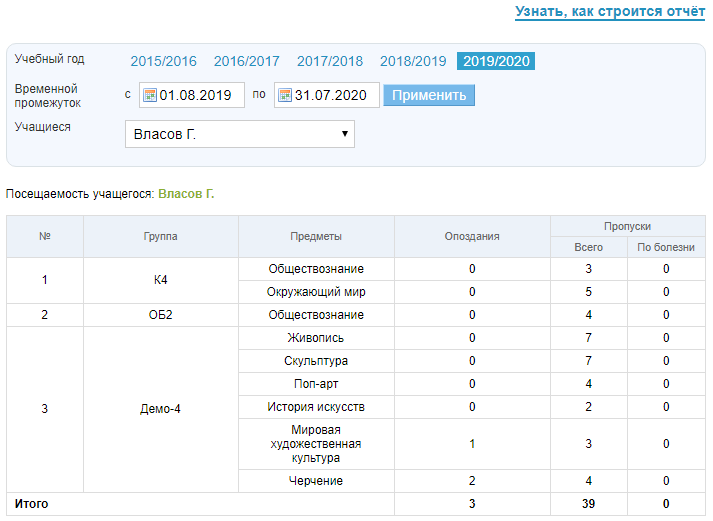Open the Учащиеся student dropdown
The height and width of the screenshot is (521, 713).
(239, 134)
